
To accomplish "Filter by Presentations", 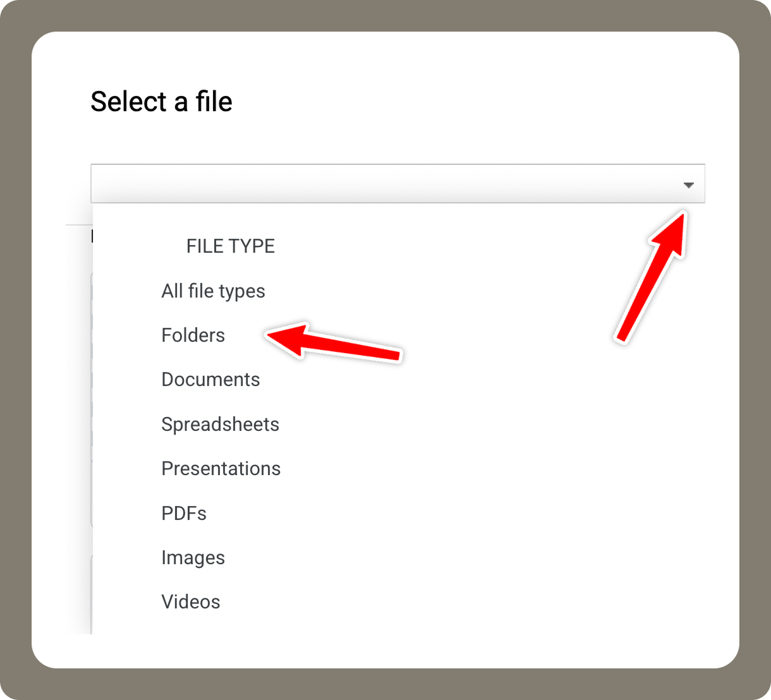I will (x=221, y=469).
